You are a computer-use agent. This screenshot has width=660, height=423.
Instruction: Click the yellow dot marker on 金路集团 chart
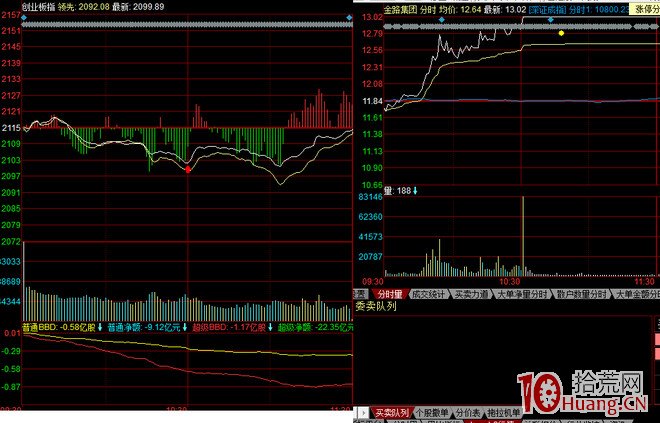[x=561, y=33]
